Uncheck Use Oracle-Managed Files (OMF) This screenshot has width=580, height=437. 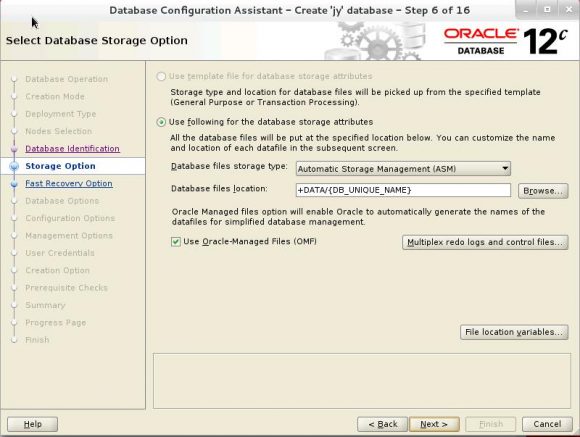coord(176,242)
